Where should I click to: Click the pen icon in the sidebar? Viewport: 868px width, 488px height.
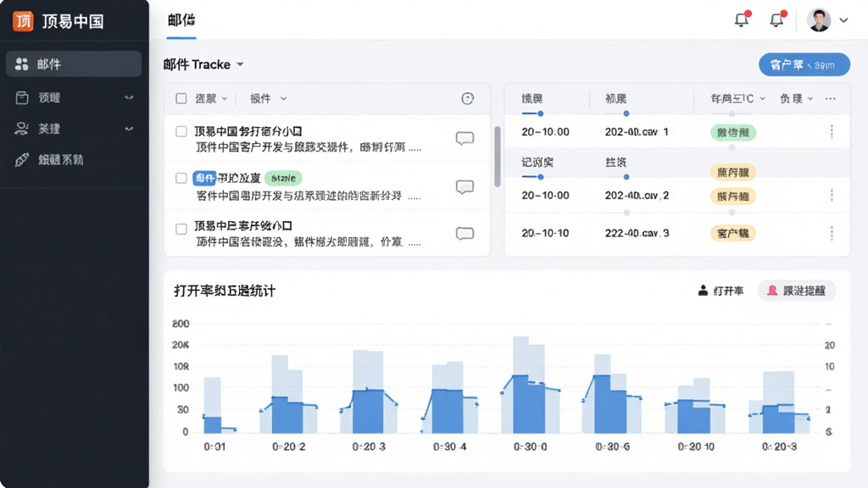21,160
